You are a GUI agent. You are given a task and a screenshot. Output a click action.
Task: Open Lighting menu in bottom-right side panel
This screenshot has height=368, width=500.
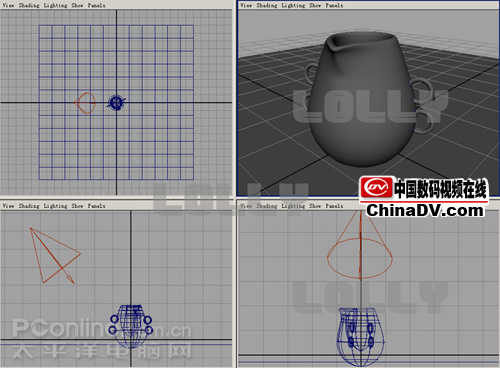pyautogui.click(x=293, y=206)
